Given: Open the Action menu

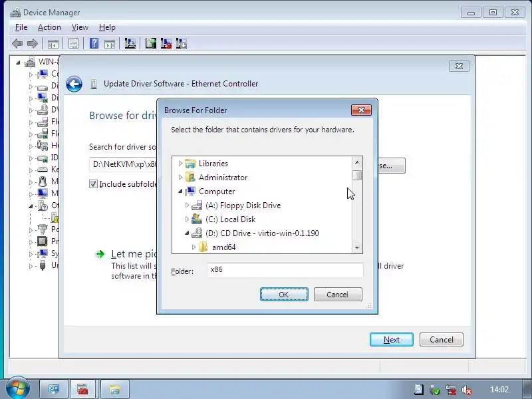Looking at the screenshot, I should pyautogui.click(x=49, y=27).
